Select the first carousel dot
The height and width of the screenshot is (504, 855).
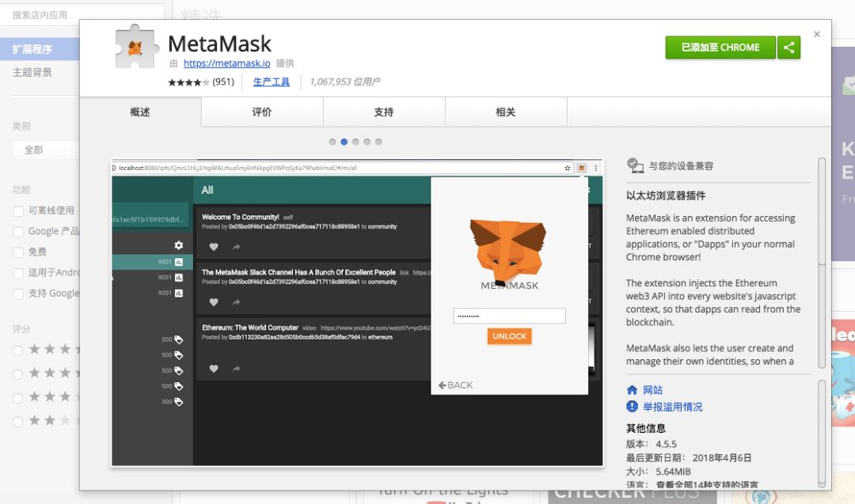pos(332,142)
